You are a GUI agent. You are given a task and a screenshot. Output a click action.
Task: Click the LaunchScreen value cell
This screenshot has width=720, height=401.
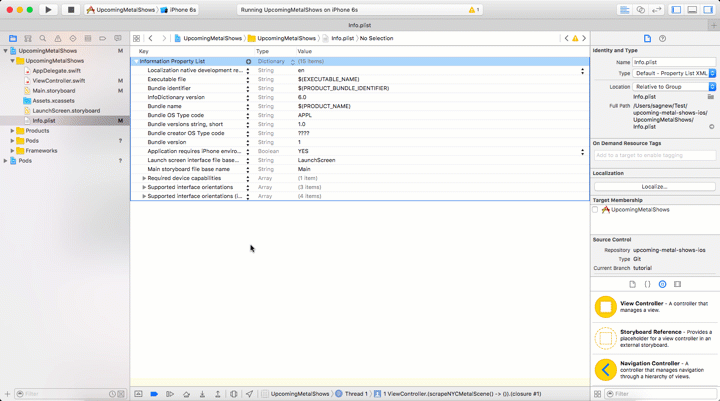316,160
